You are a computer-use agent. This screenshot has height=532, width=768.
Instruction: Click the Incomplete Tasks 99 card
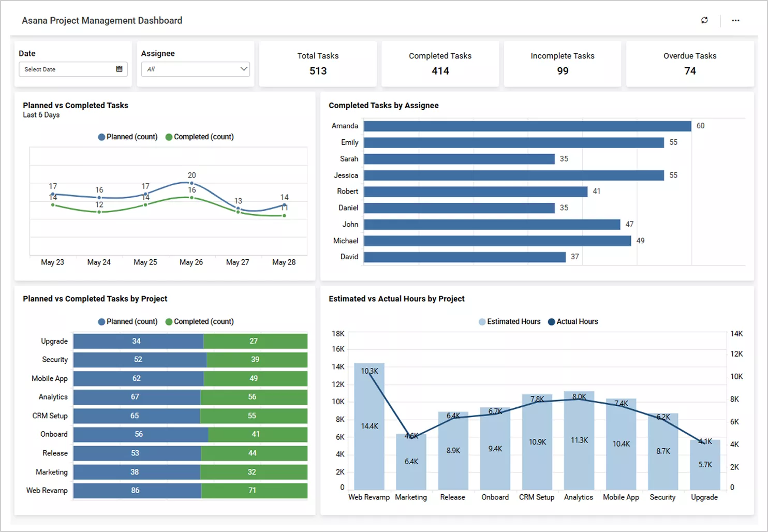coord(563,64)
